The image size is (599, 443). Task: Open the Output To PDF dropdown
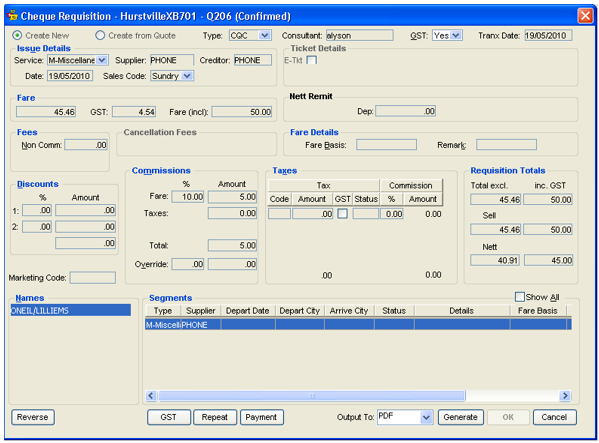426,417
